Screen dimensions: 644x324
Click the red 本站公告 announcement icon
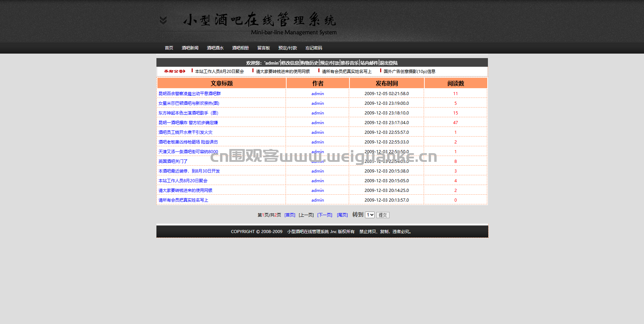[x=175, y=71]
